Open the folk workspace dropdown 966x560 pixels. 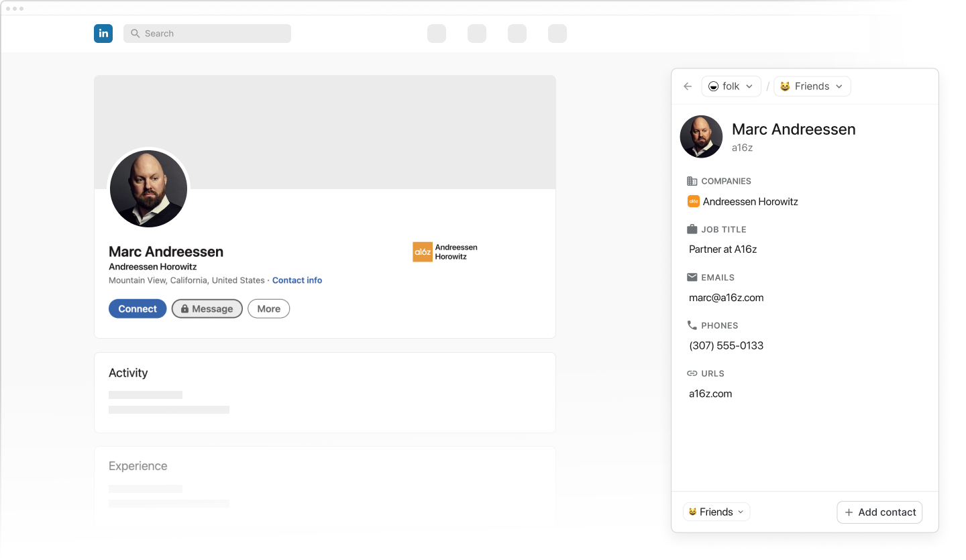tap(731, 86)
